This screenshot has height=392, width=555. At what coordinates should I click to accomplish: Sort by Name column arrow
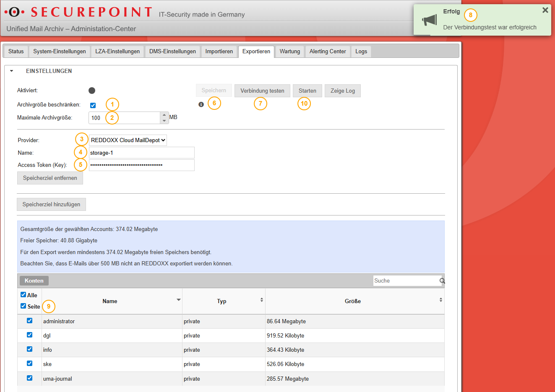coord(179,300)
